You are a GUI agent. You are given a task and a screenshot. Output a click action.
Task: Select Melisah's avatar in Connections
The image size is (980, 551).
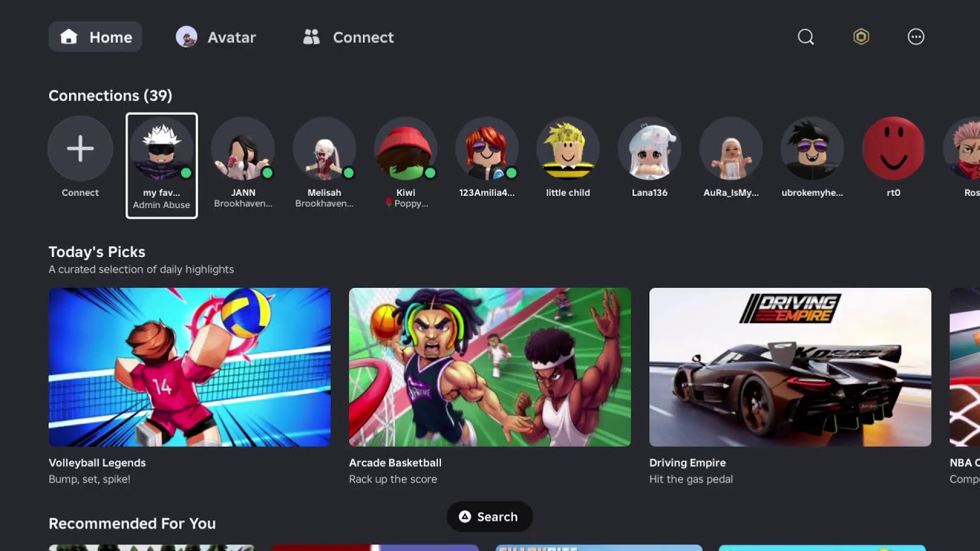(x=325, y=148)
